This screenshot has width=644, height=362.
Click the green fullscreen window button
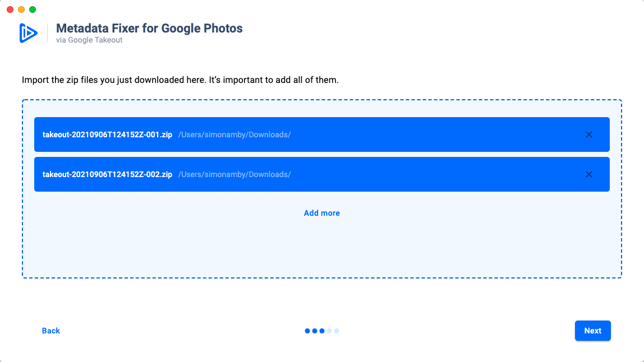coord(33,10)
